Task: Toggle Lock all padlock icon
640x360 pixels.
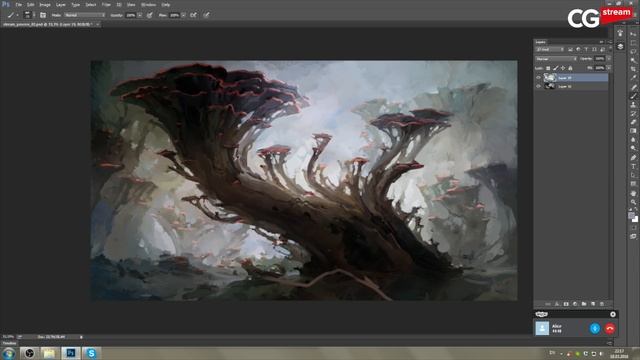Action: [570, 68]
